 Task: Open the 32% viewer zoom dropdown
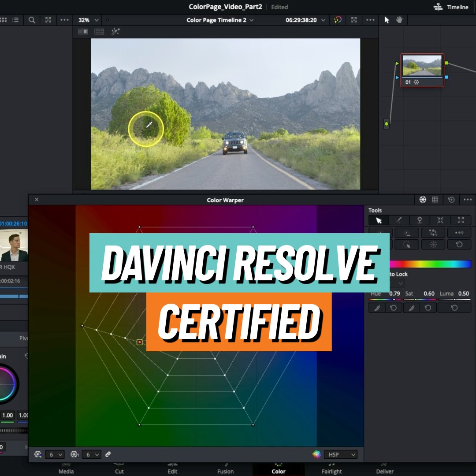tap(88, 20)
